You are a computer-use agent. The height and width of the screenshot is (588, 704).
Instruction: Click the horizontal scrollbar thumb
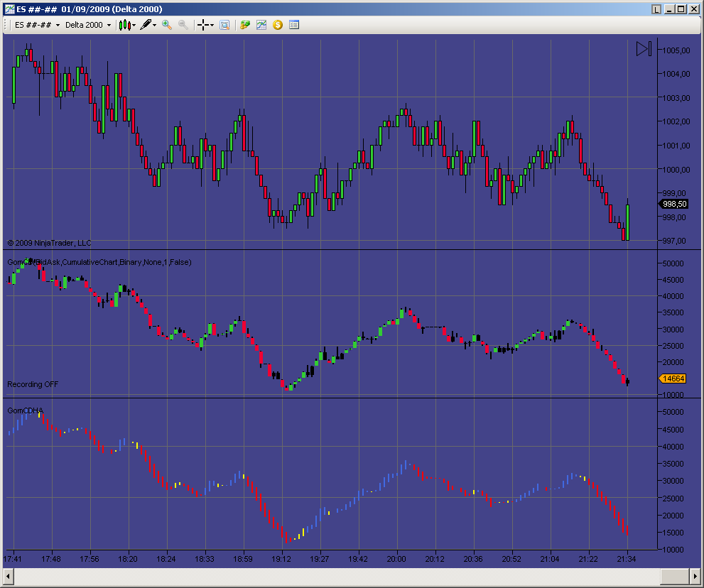click(x=675, y=577)
